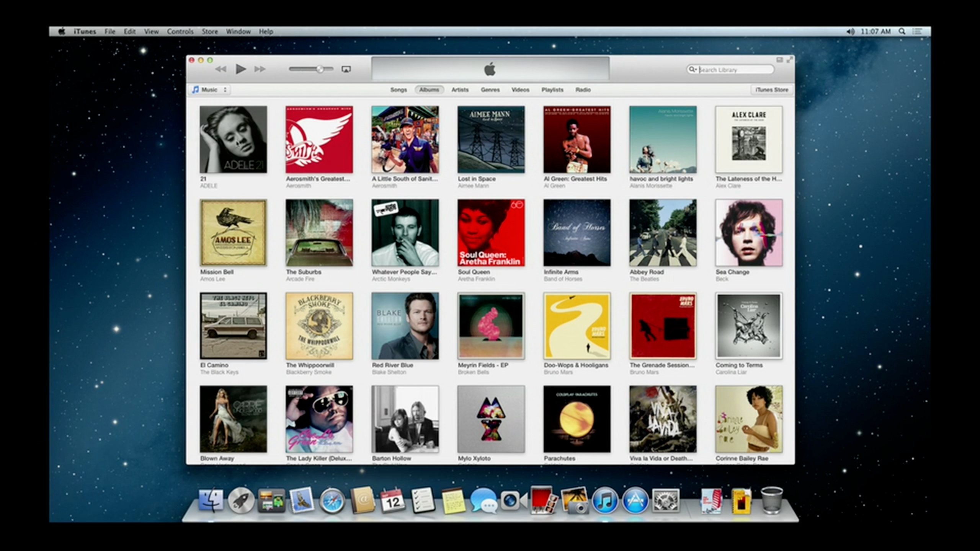Skip forward to the next track
Image resolution: width=980 pixels, height=551 pixels.
pos(260,69)
